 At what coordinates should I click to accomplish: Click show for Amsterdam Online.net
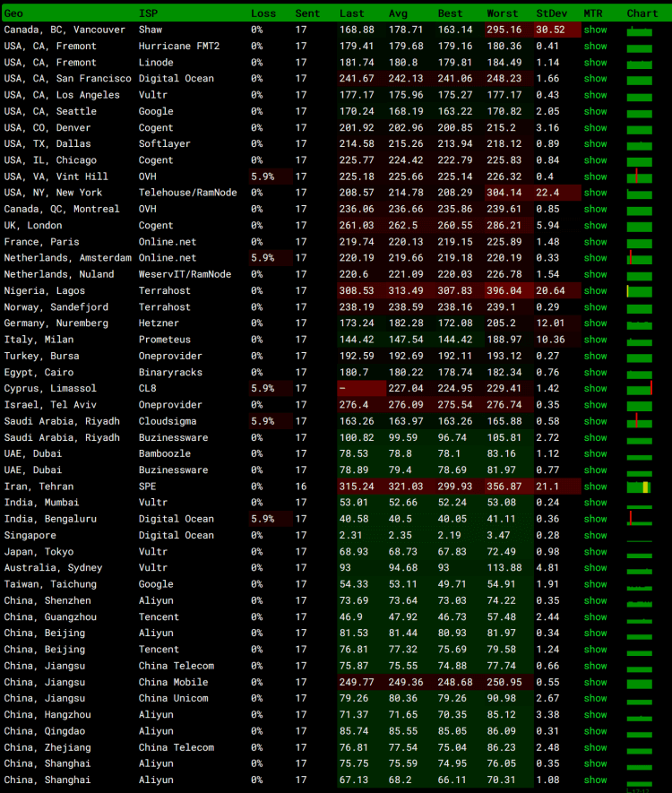coord(595,258)
